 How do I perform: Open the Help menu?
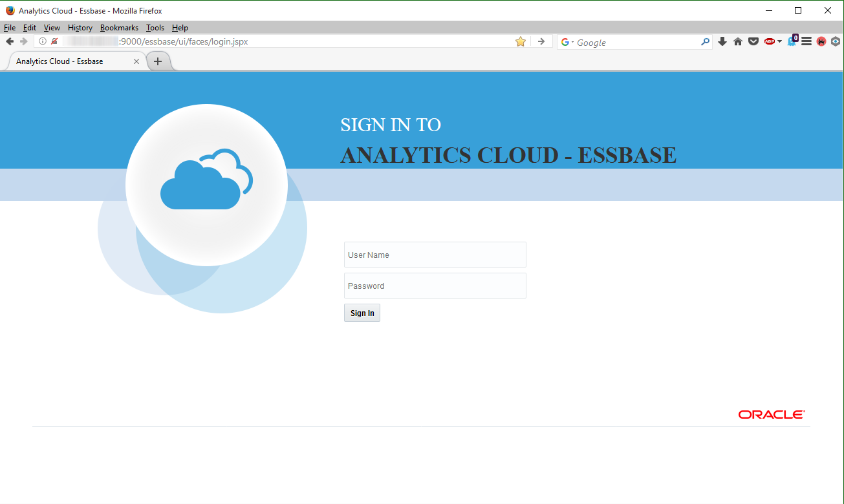(x=180, y=28)
